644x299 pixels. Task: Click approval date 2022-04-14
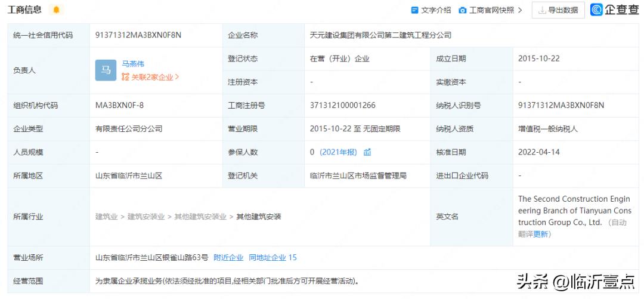[x=539, y=152]
